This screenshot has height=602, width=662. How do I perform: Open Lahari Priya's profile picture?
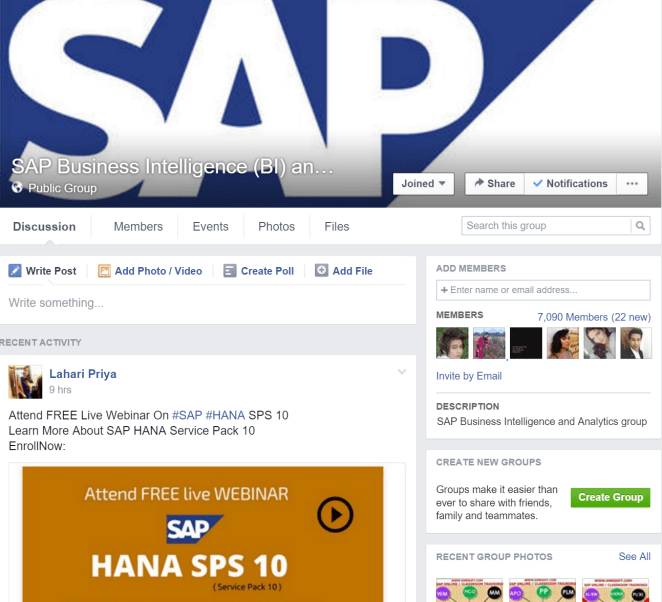(25, 382)
